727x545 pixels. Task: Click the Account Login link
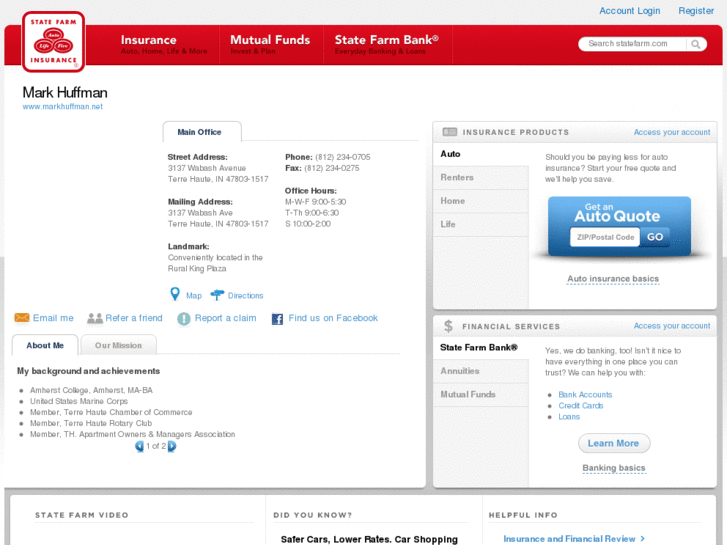(629, 11)
